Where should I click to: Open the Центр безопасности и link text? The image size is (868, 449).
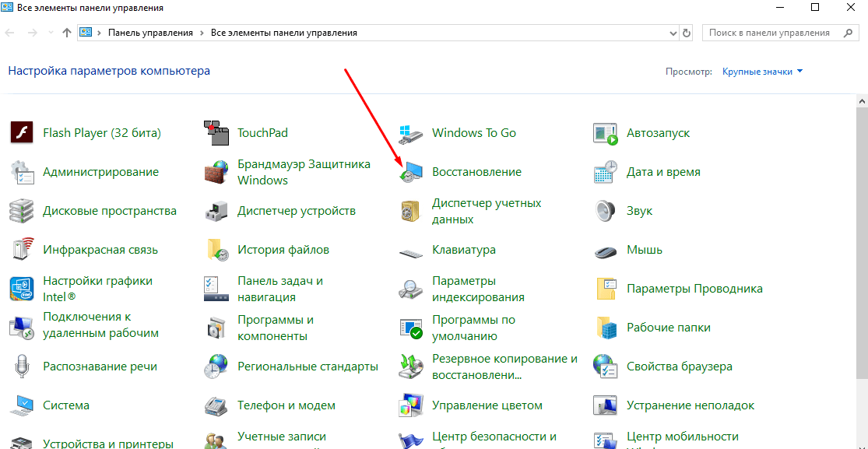click(x=494, y=437)
